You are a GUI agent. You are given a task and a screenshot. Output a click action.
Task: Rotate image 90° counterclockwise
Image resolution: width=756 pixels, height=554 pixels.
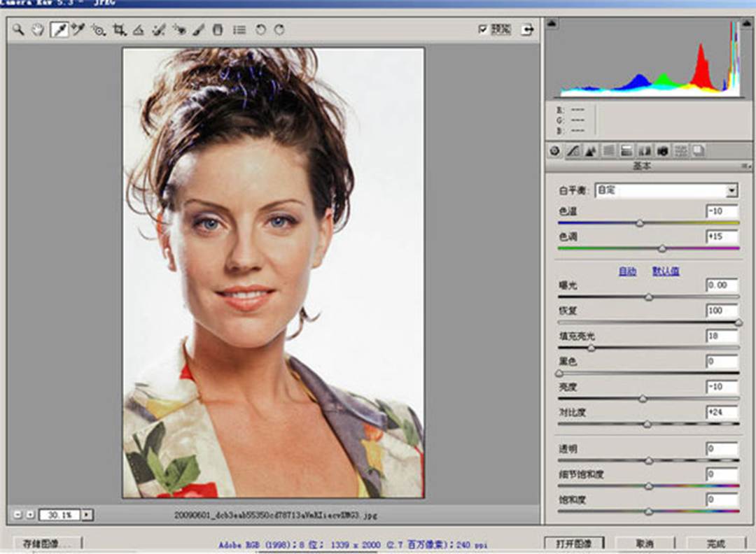(260, 30)
